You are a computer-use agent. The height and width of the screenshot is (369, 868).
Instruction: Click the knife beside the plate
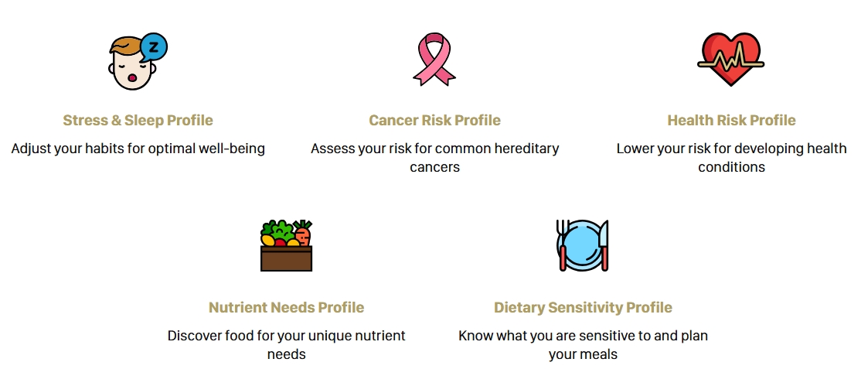604,245
